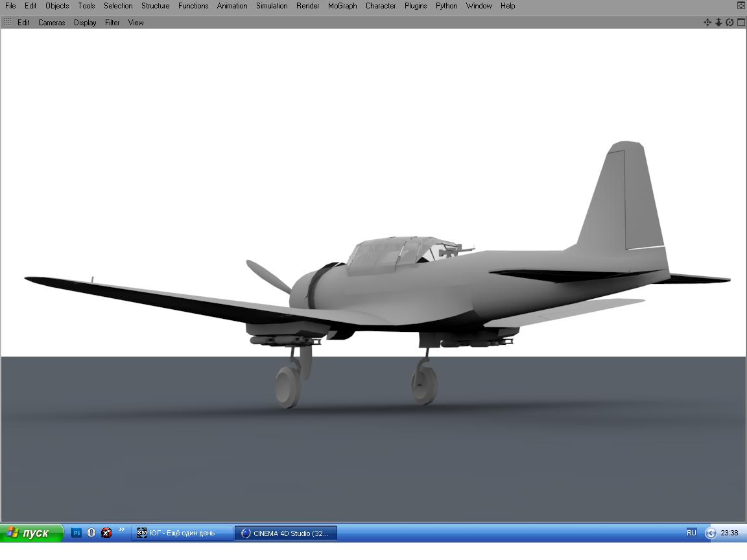
Task: Toggle the active view maximize icon
Action: tap(741, 23)
